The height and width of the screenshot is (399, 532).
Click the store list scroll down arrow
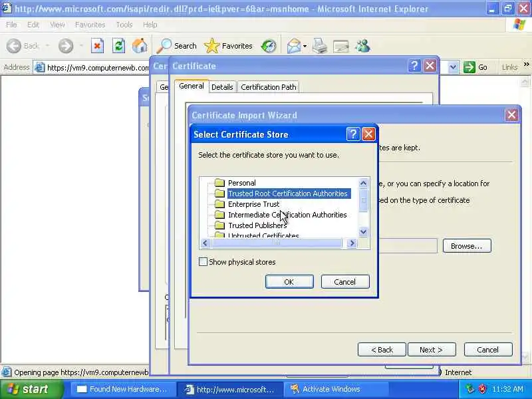coord(363,231)
